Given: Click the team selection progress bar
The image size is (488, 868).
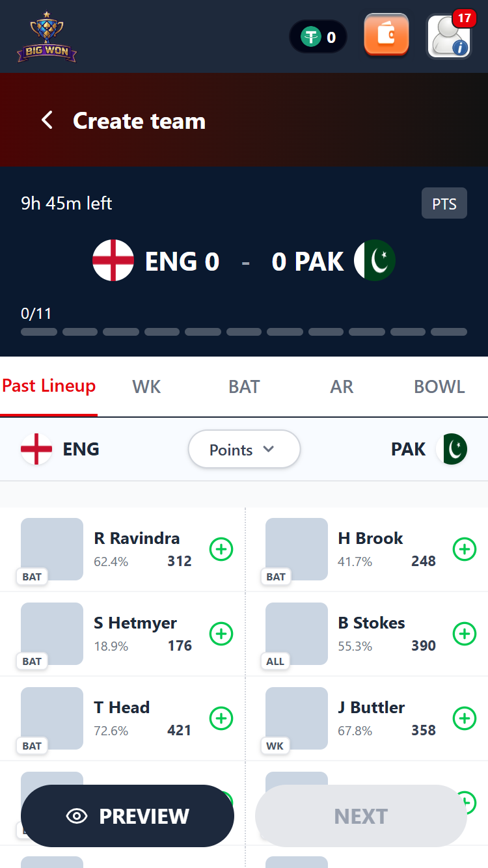Looking at the screenshot, I should (244, 332).
